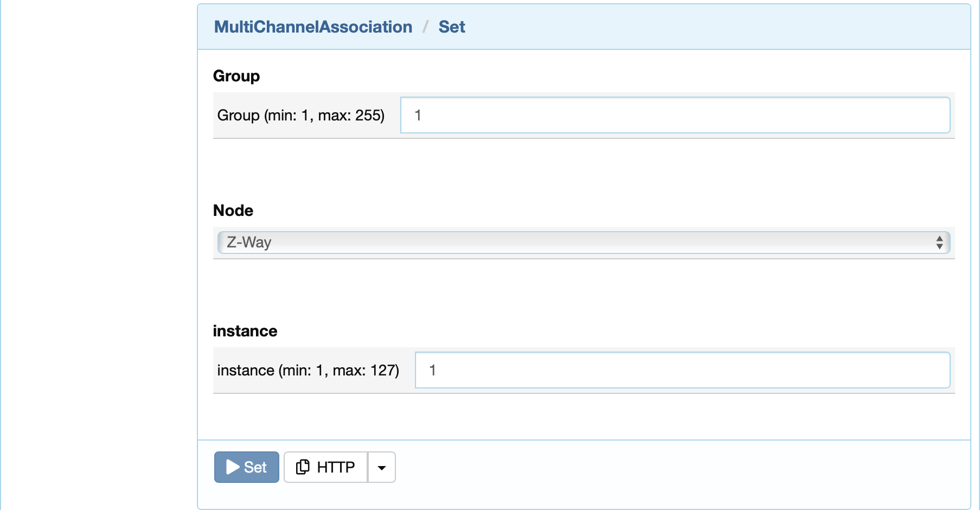Click the HTTP copy button
Image resolution: width=980 pixels, height=510 pixels.
point(326,467)
